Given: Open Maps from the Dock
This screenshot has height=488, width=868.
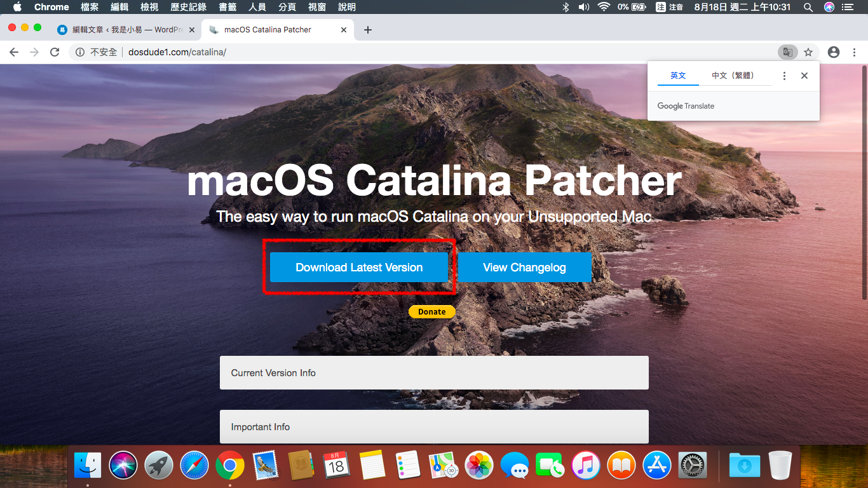Looking at the screenshot, I should point(444,465).
